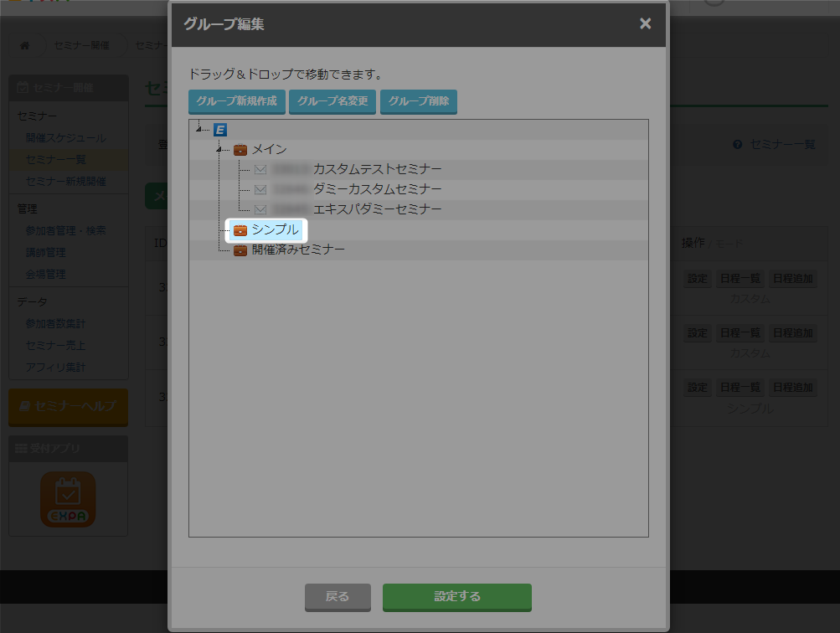The width and height of the screenshot is (840, 633).
Task: Close the グループ編集 dialog
Action: pos(645,23)
